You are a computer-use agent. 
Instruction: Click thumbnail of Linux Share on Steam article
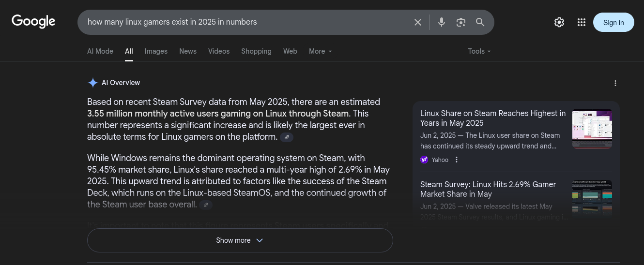(592, 129)
